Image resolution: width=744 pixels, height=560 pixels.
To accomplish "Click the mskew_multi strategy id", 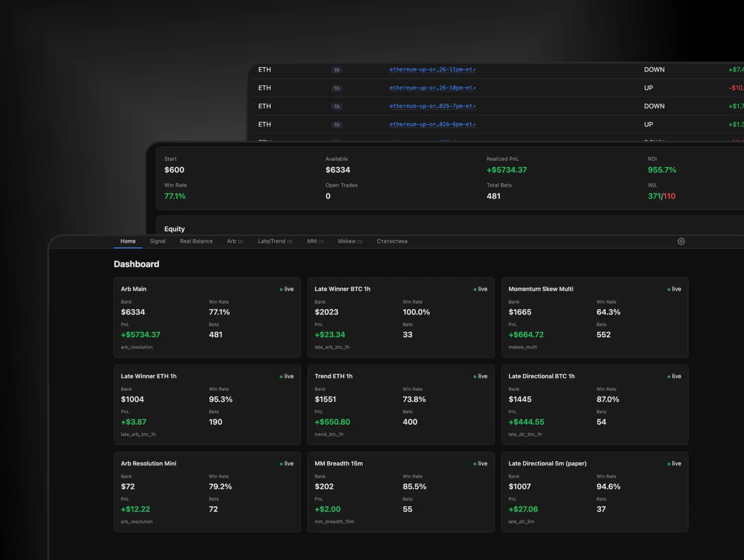I will (523, 347).
